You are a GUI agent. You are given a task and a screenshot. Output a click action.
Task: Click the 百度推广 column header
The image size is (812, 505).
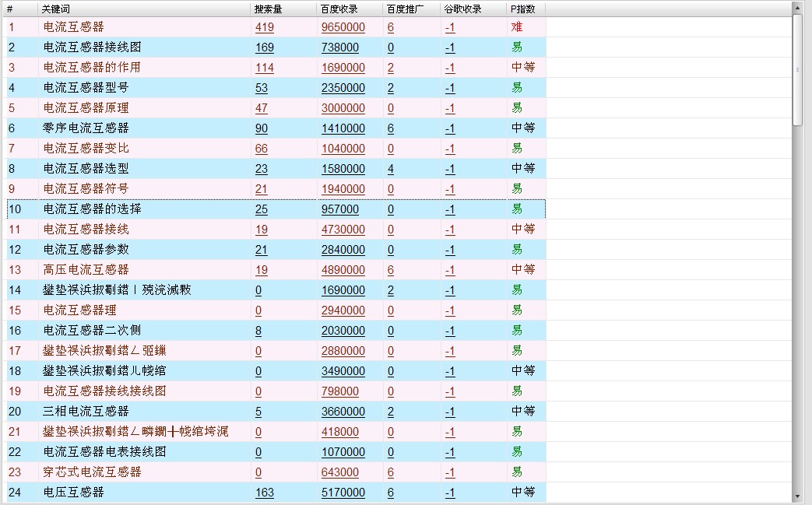405,9
